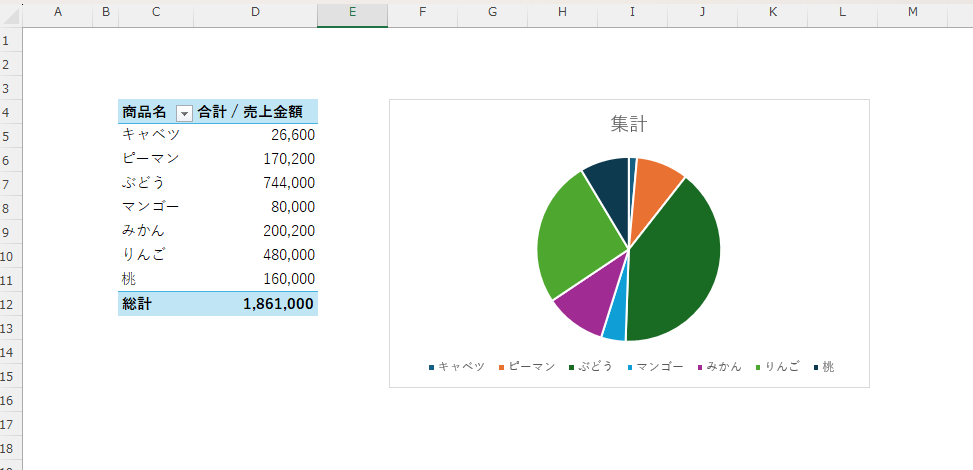Click the 合計 / 売上金額 header cell
This screenshot has height=470, width=973.
256,112
